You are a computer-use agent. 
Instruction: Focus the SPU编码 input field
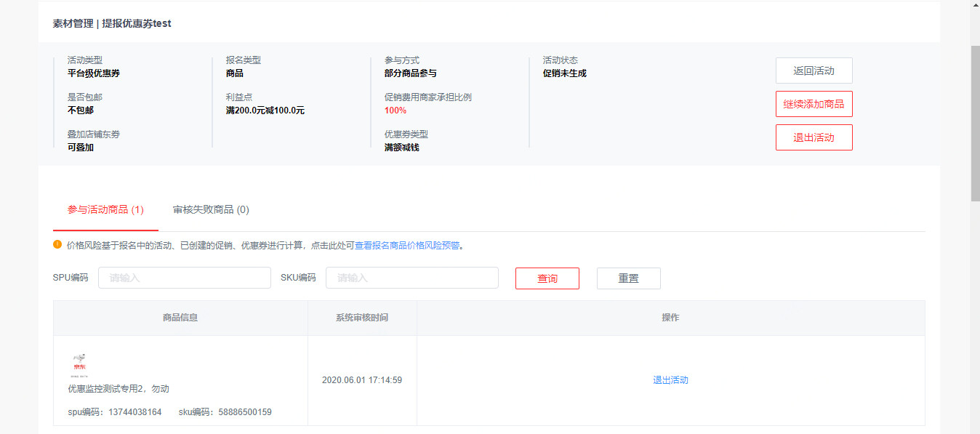[x=184, y=278]
